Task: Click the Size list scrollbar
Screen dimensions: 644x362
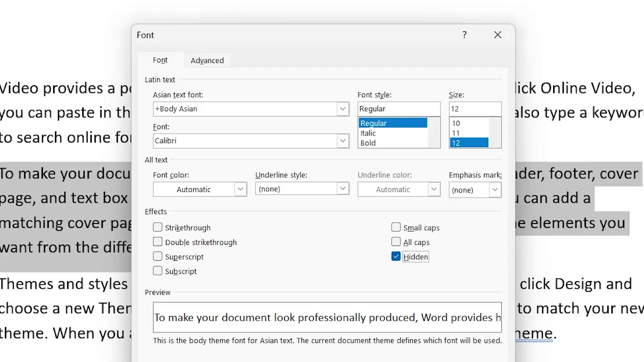Action: [x=495, y=133]
